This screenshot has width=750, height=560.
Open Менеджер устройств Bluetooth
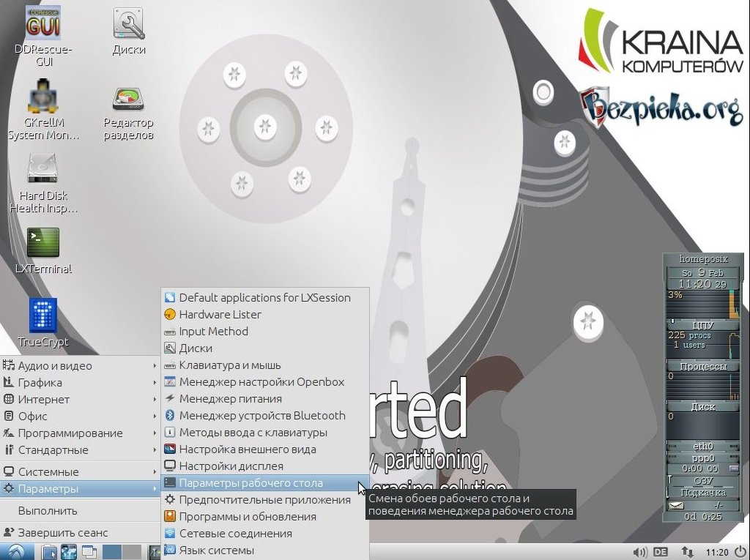(265, 416)
